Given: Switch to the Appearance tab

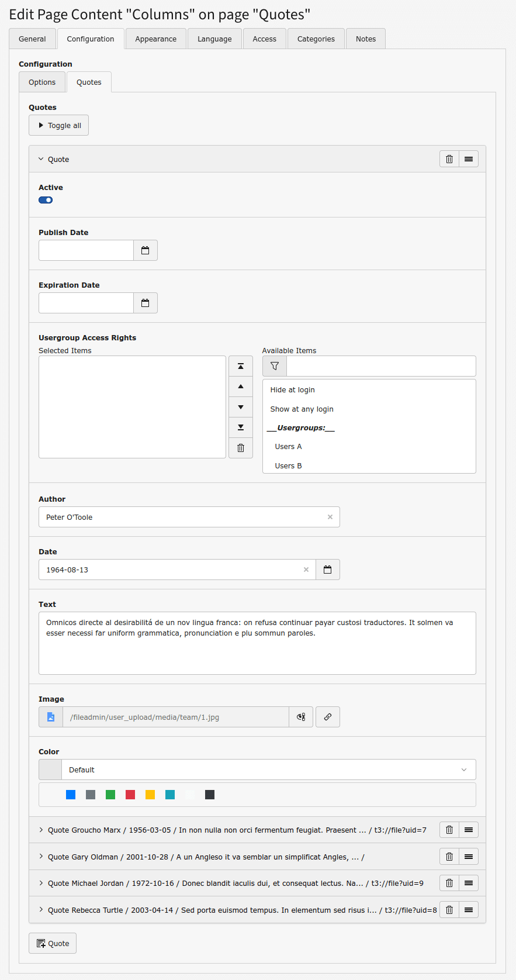Looking at the screenshot, I should (155, 39).
